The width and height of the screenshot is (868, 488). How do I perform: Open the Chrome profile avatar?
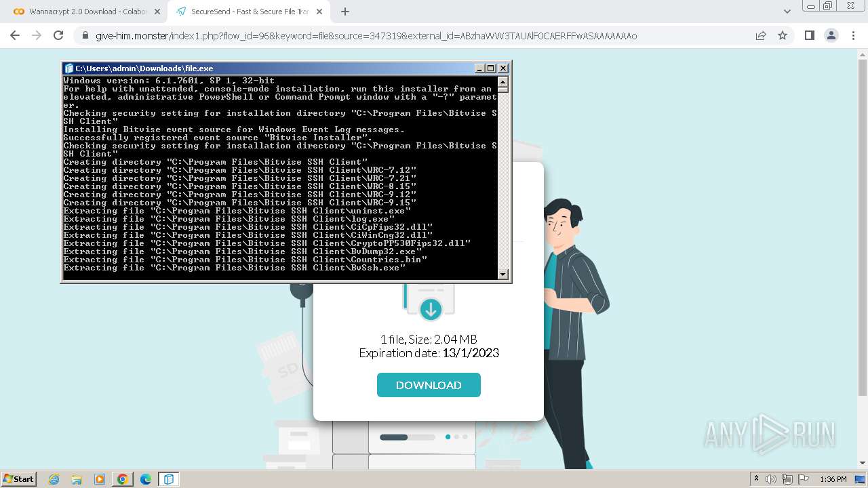[831, 35]
